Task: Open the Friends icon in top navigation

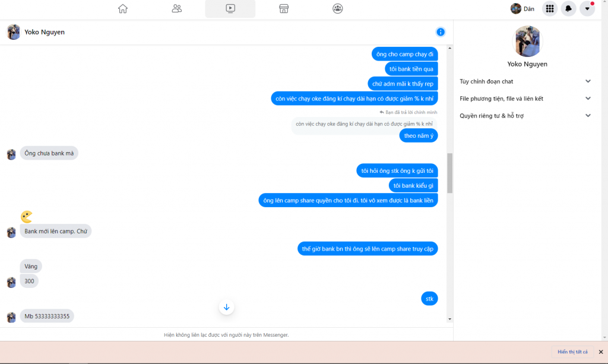Action: [176, 8]
